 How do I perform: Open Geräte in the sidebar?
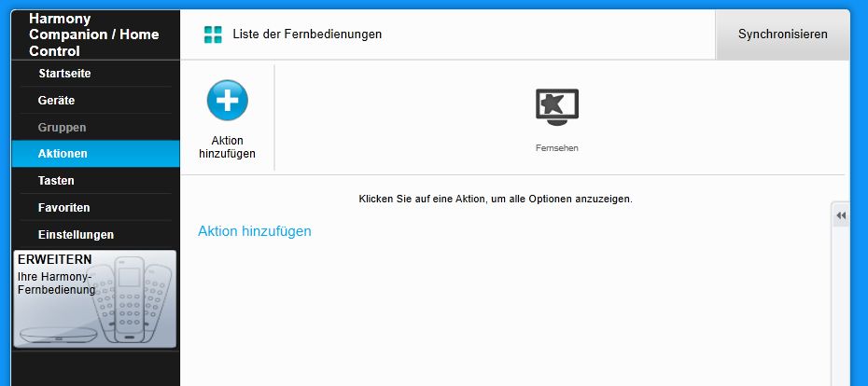[x=56, y=101]
